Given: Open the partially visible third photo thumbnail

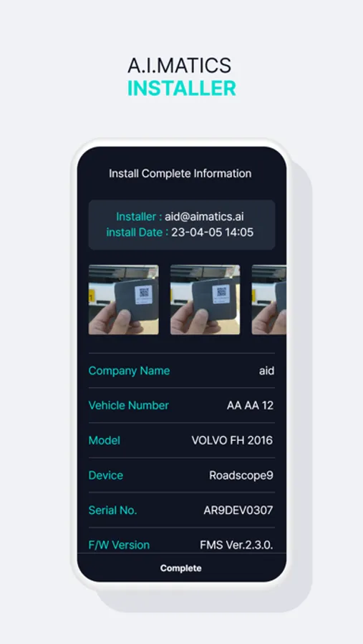Looking at the screenshot, I should coord(269,299).
